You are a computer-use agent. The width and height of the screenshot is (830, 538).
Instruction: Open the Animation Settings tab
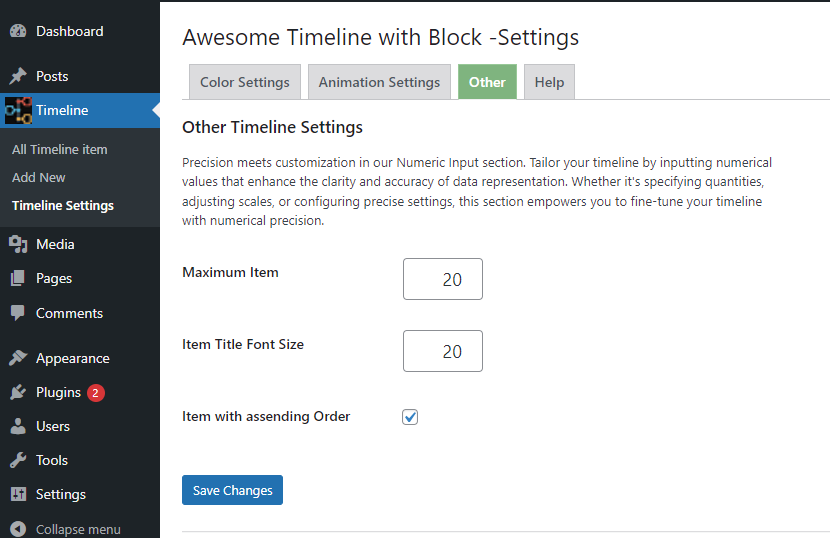(379, 82)
